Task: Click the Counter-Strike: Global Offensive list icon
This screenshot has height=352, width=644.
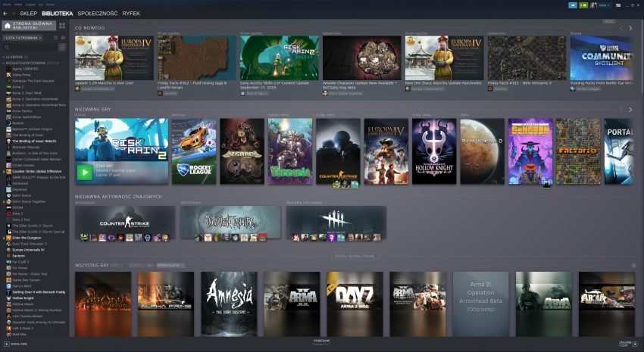Action: 8,172
